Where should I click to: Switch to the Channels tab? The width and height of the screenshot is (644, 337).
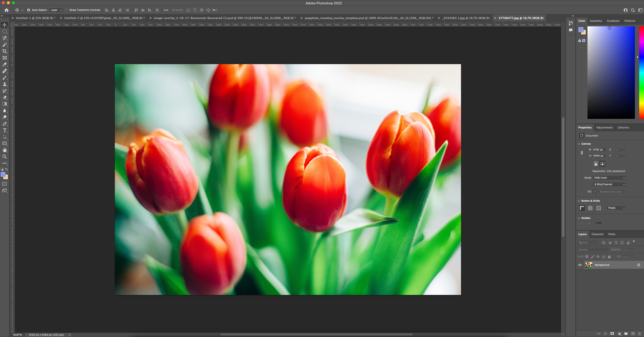click(x=597, y=234)
